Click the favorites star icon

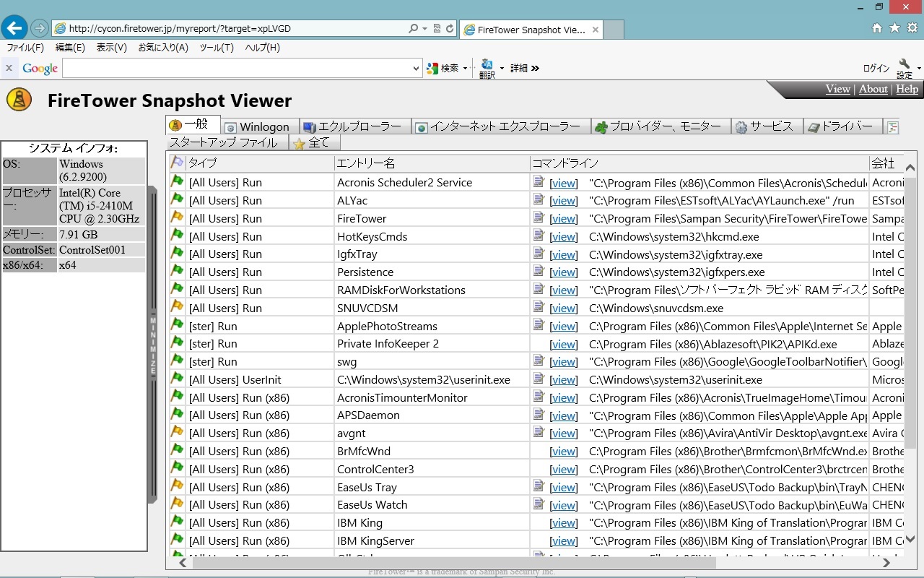point(894,26)
